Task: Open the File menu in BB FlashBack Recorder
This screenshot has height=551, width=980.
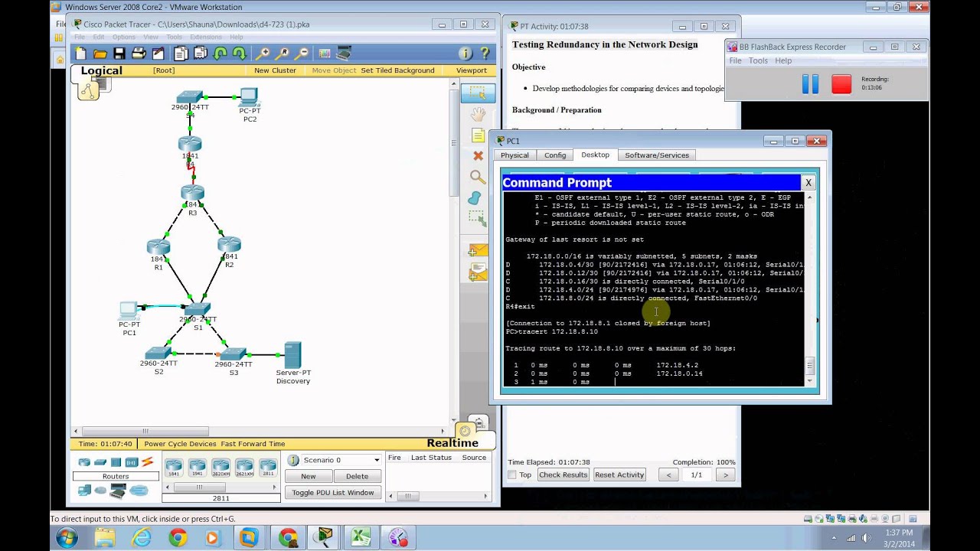Action: tap(735, 60)
